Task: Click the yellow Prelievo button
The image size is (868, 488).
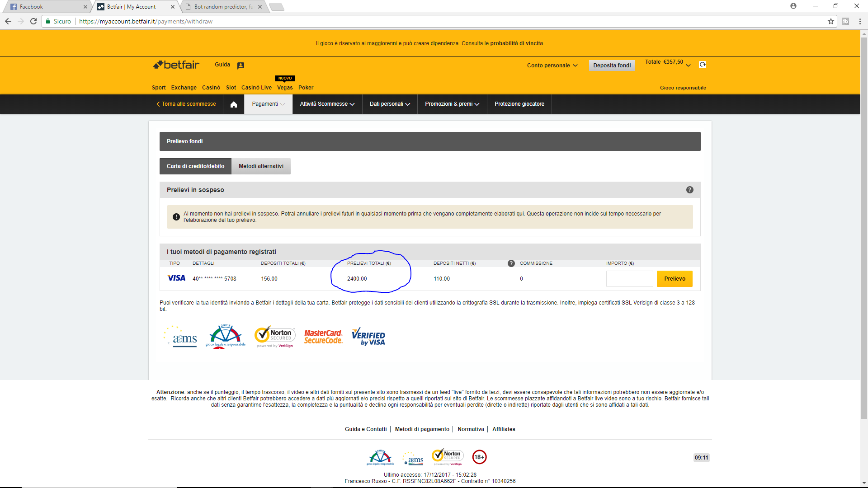Action: point(675,279)
